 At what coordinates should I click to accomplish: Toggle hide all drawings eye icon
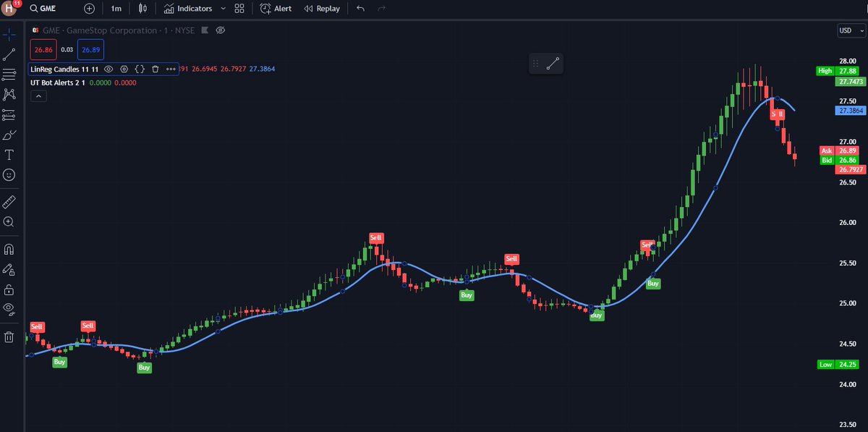click(9, 310)
